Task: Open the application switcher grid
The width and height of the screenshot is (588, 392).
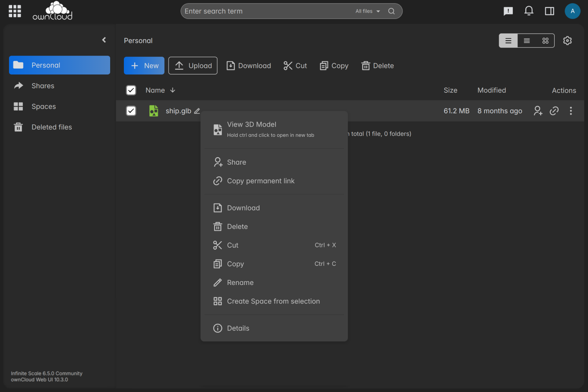Action: coord(15,11)
